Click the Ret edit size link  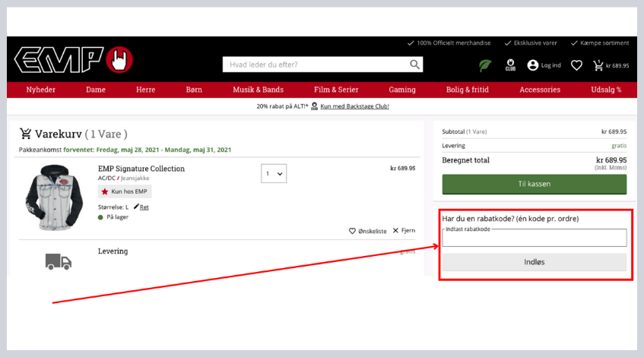pyautogui.click(x=141, y=207)
